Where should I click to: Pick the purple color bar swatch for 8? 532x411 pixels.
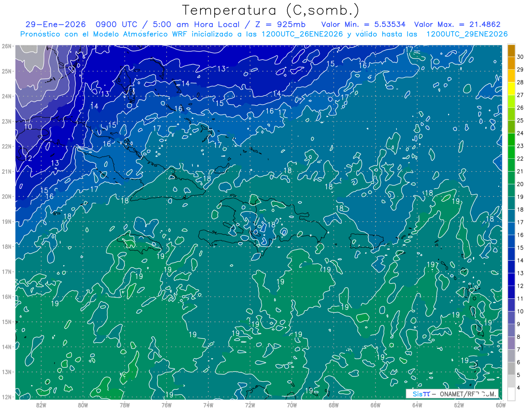coord(511,331)
